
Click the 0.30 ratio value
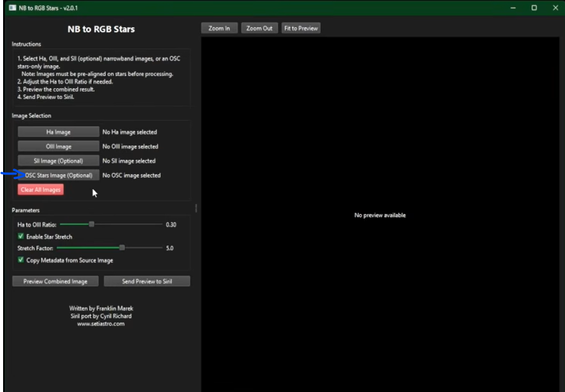[x=171, y=224]
